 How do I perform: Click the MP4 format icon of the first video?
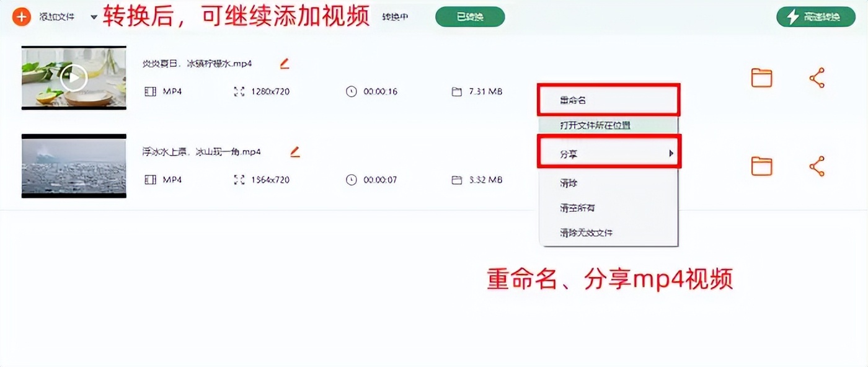click(x=149, y=91)
